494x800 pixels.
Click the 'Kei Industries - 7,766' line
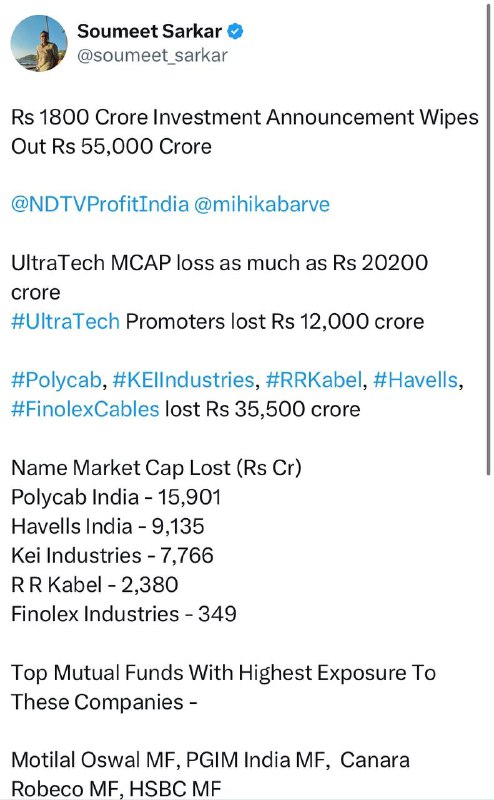pyautogui.click(x=112, y=555)
